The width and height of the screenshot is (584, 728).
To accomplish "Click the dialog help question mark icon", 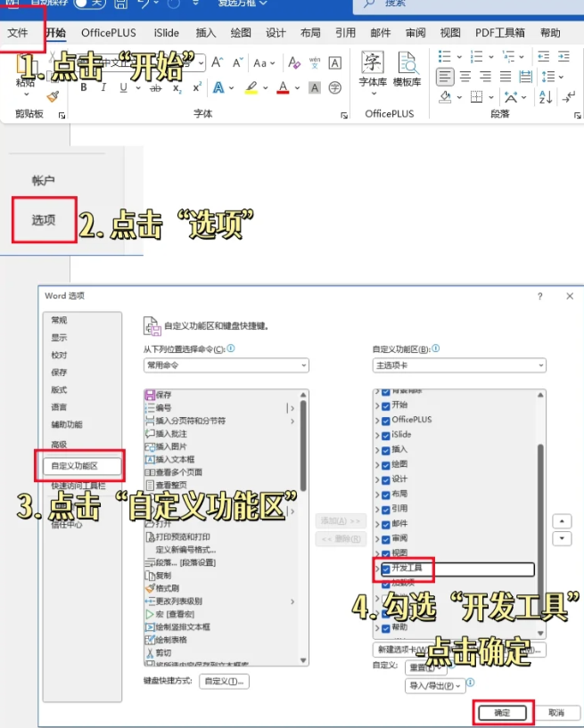I will (539, 296).
